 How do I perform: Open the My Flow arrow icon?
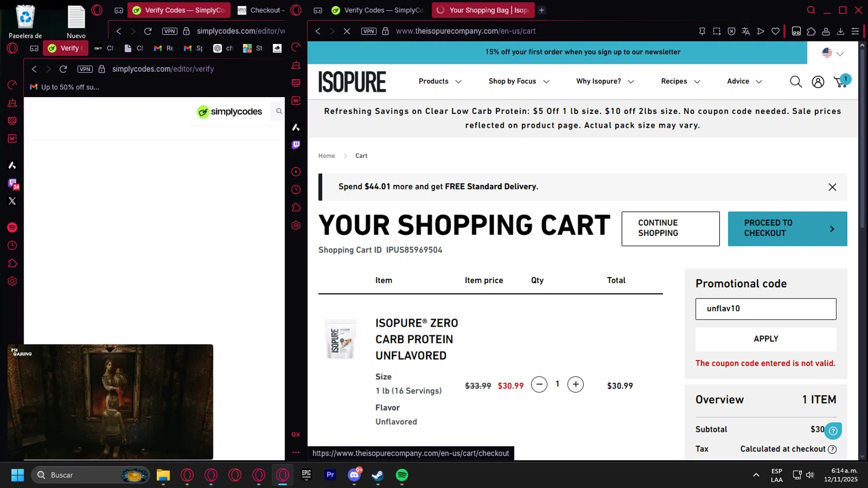(x=761, y=31)
